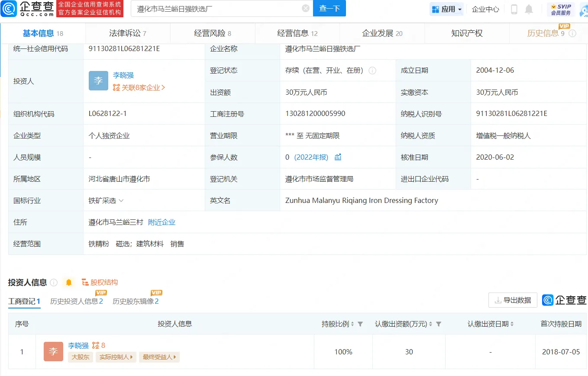The height and width of the screenshot is (376, 588).
Task: Select the 工商注册号 value 130281200005990
Action: point(315,114)
